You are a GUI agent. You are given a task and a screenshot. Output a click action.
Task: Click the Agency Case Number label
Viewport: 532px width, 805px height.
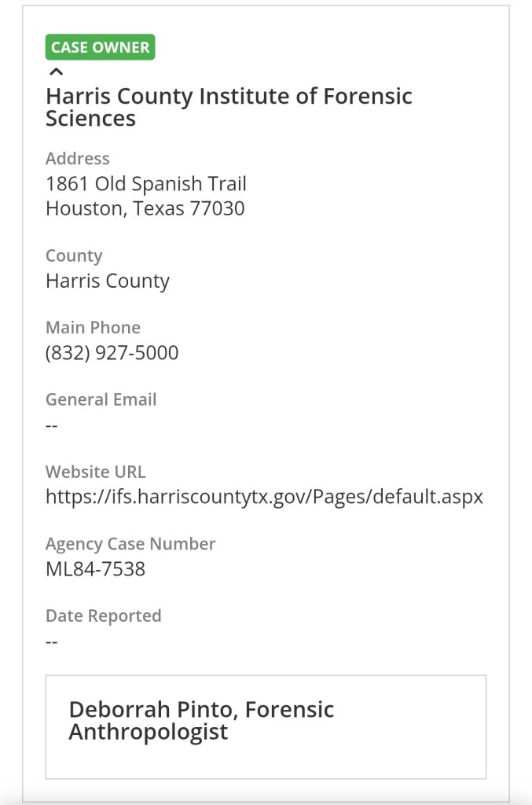130,544
